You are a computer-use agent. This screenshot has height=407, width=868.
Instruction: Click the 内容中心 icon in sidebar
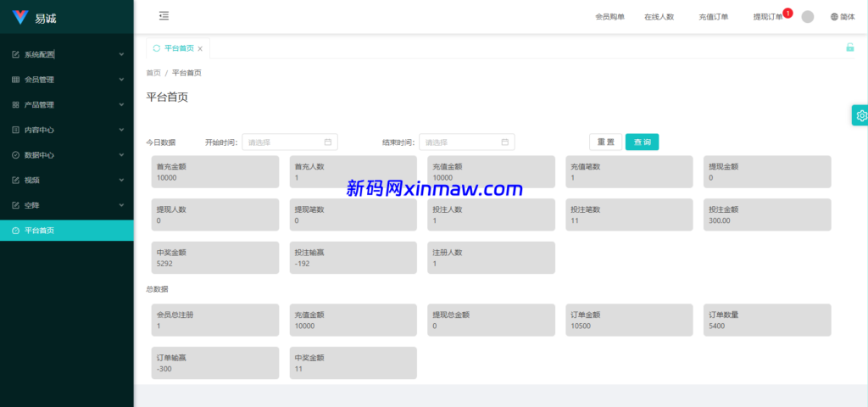click(x=15, y=130)
